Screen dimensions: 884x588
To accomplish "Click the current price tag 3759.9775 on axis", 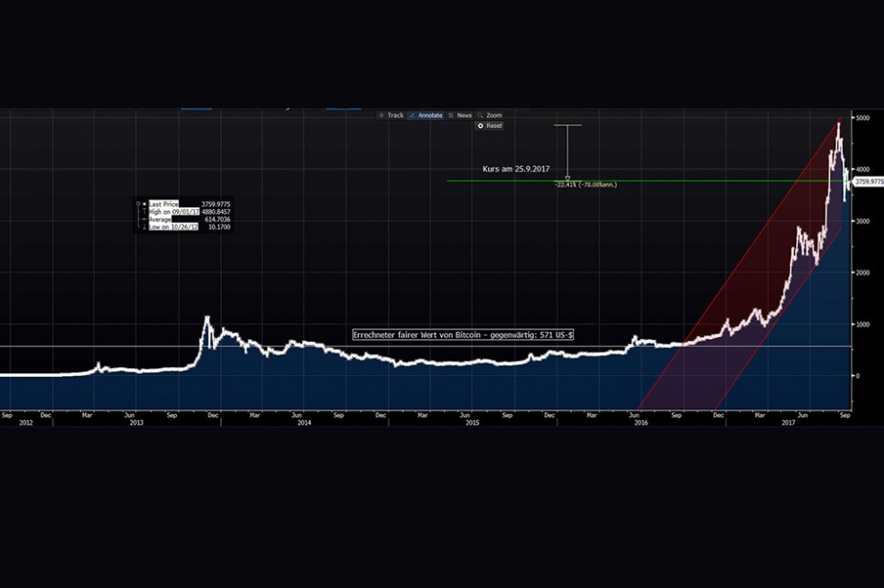I will click(868, 181).
